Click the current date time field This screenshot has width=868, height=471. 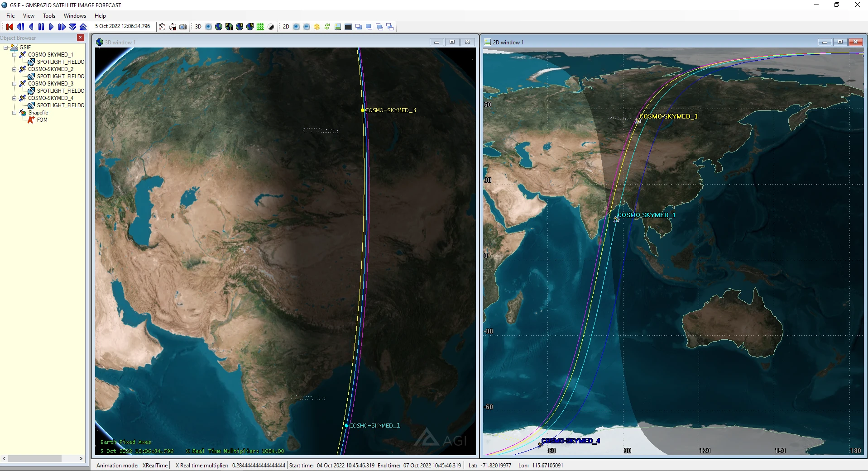123,26
